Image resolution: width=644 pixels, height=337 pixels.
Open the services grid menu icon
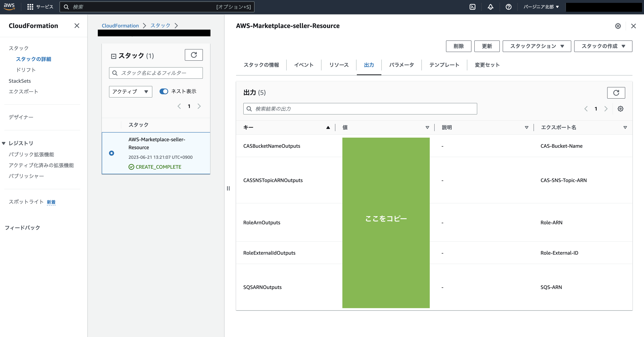click(30, 7)
